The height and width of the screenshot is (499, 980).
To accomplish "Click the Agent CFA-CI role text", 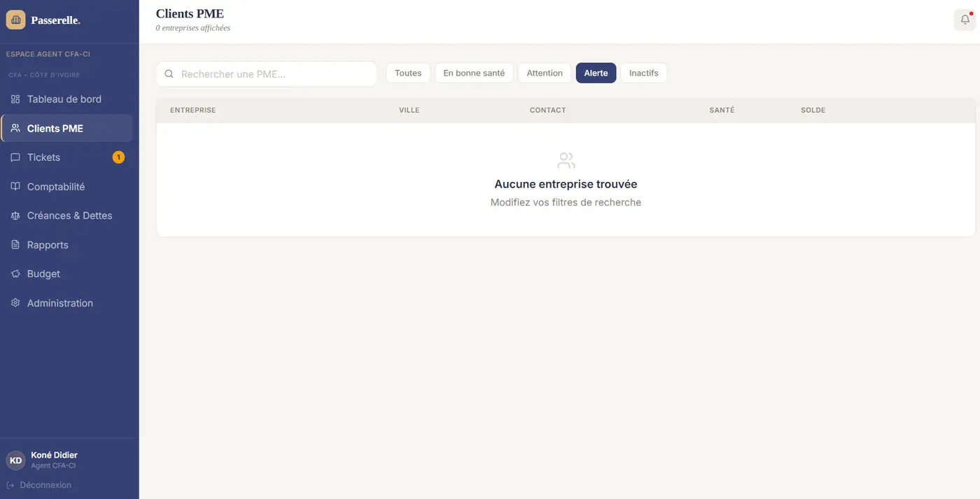I will pos(53,466).
